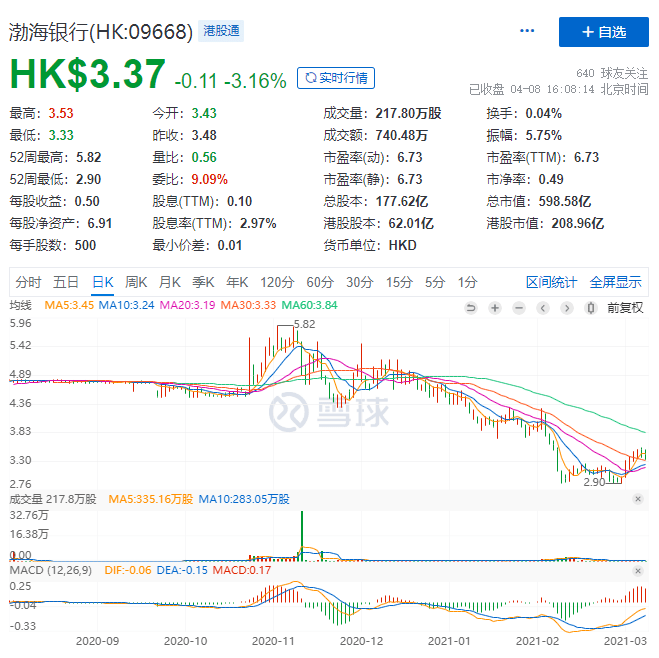Click the MA60:3.84 moving average label
Viewport: 659px width, 658px height.
point(309,305)
